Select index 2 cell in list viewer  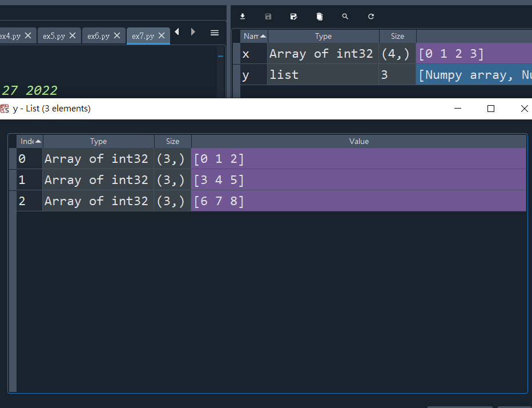pyautogui.click(x=30, y=201)
